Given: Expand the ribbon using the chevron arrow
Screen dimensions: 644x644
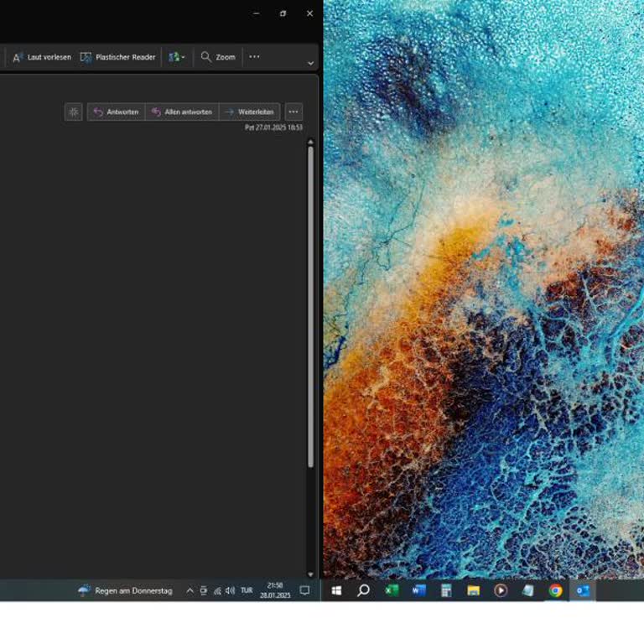Looking at the screenshot, I should click(x=311, y=64).
